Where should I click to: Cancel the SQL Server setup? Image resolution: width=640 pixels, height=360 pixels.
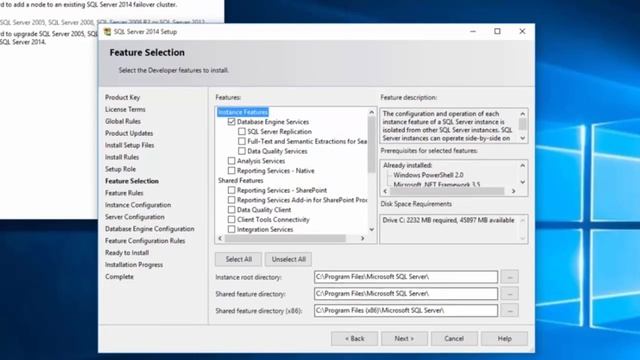point(454,339)
